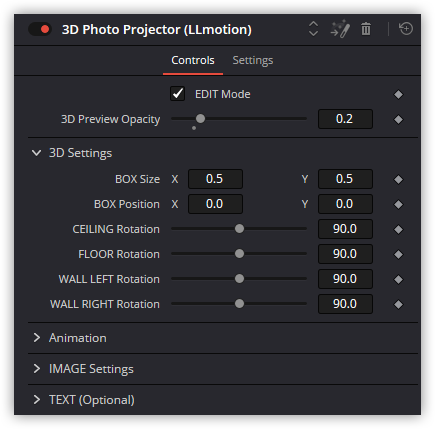Expand the Animation section

[x=37, y=338]
